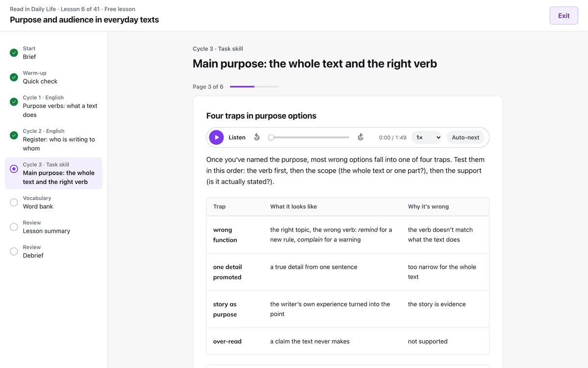This screenshot has width=588, height=368.
Task: Click empty circle beside Lesson summary
Action: [14, 227]
